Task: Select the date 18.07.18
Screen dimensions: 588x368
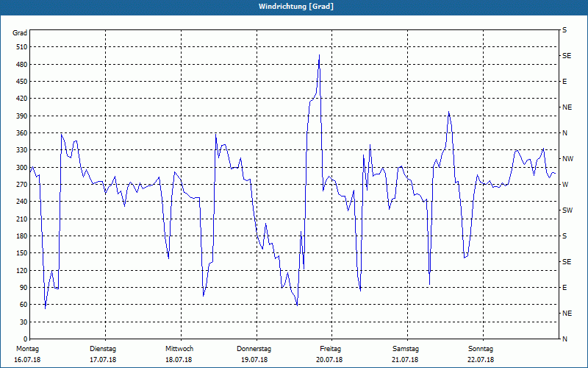Action: [x=179, y=360]
